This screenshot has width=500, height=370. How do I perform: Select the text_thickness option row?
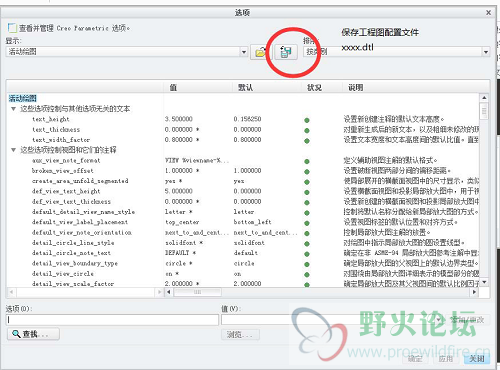pyautogui.click(x=56, y=129)
